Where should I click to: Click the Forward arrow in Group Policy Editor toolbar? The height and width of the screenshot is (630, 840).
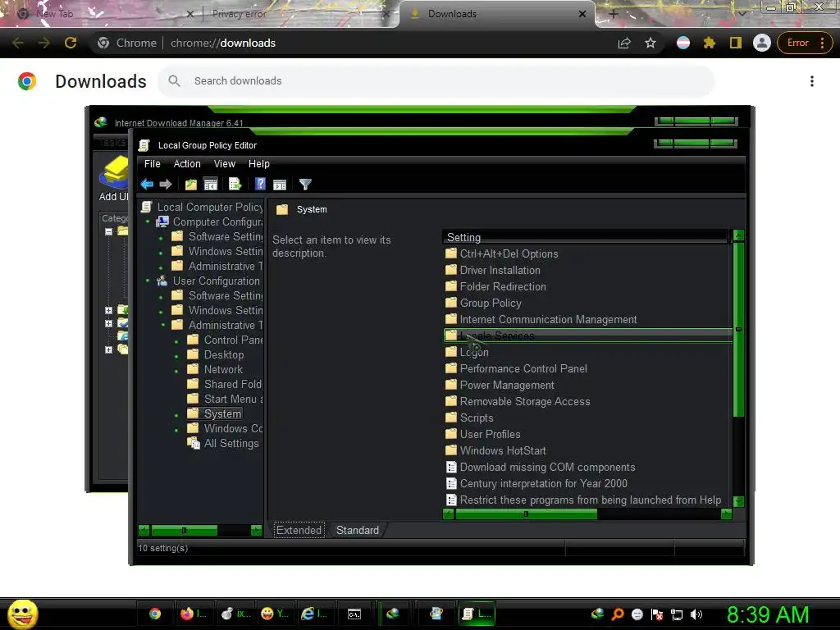[166, 185]
